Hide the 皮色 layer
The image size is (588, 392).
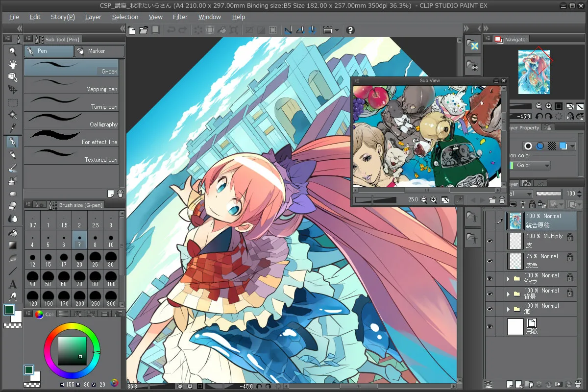pos(490,261)
